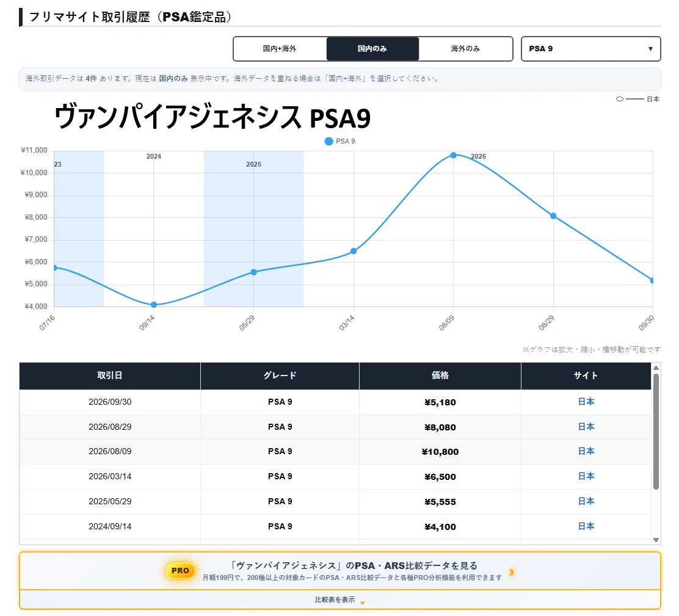Select the 国内+海外 tab

click(x=280, y=48)
